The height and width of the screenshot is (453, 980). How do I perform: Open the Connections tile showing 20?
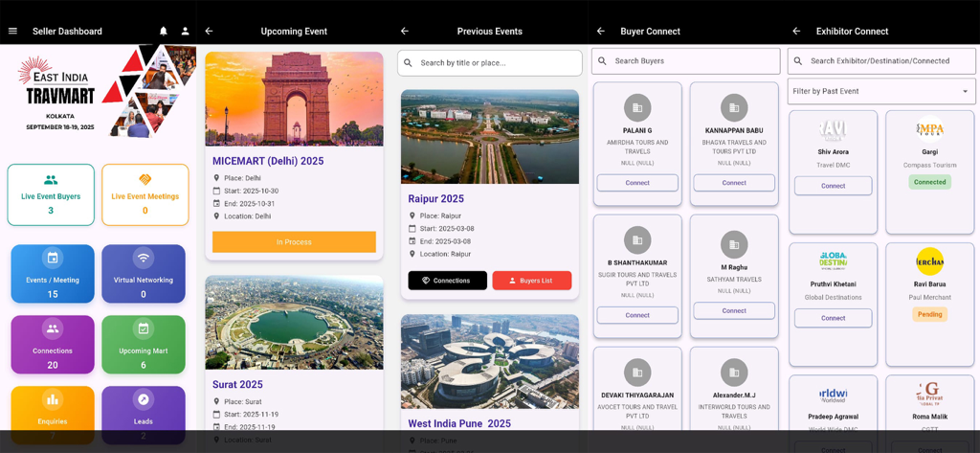coord(53,345)
